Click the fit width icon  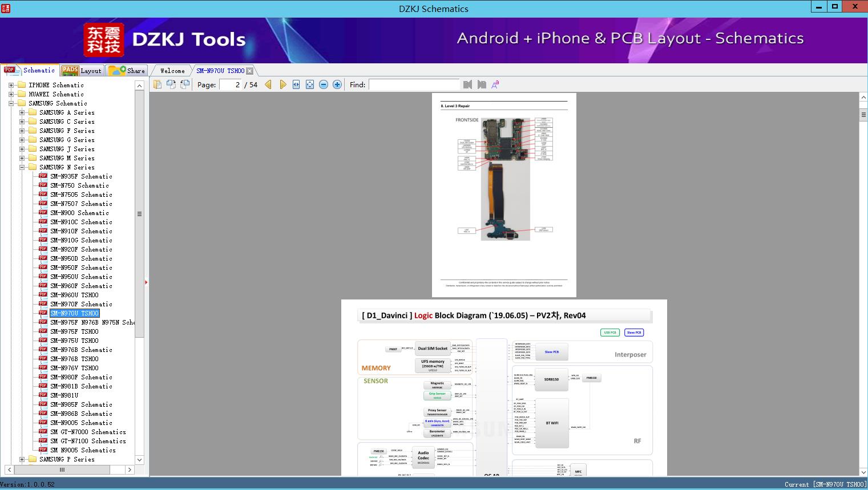[x=296, y=84]
